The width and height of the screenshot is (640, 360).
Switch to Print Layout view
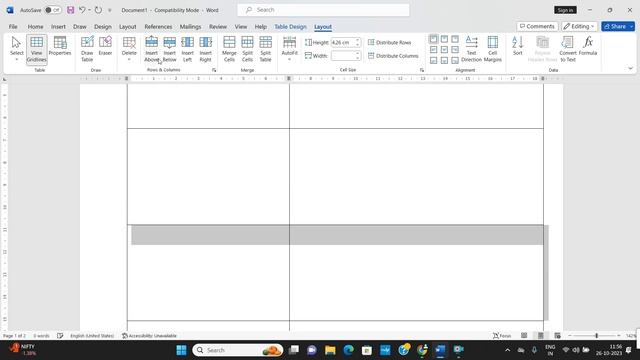coord(541,336)
